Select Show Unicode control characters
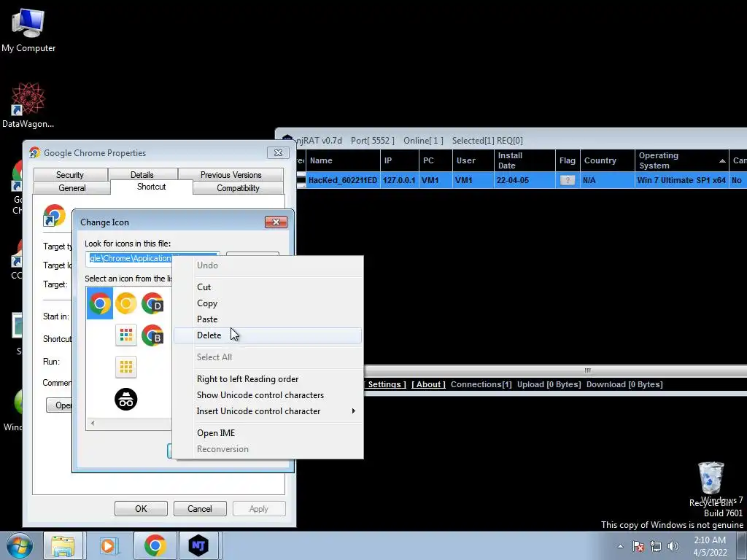 [267, 395]
